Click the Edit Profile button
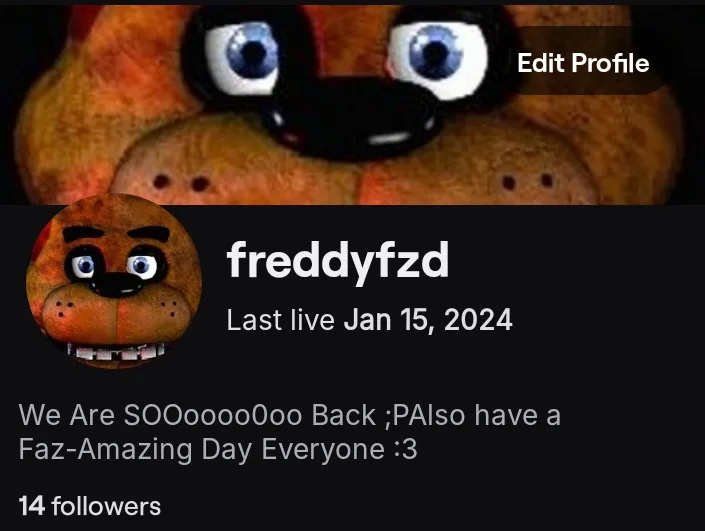Viewport: 705px width, 531px height. pyautogui.click(x=583, y=62)
